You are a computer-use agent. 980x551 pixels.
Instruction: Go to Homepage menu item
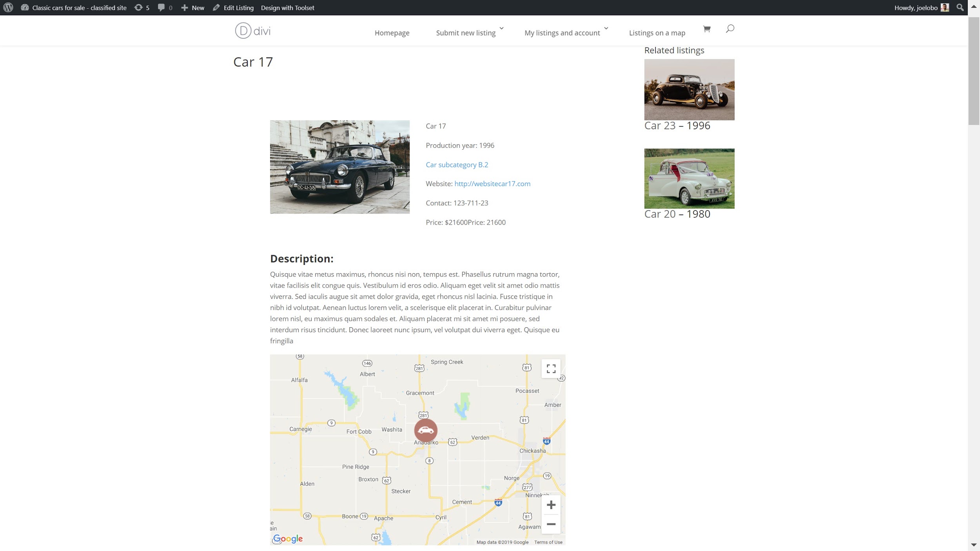tap(392, 33)
